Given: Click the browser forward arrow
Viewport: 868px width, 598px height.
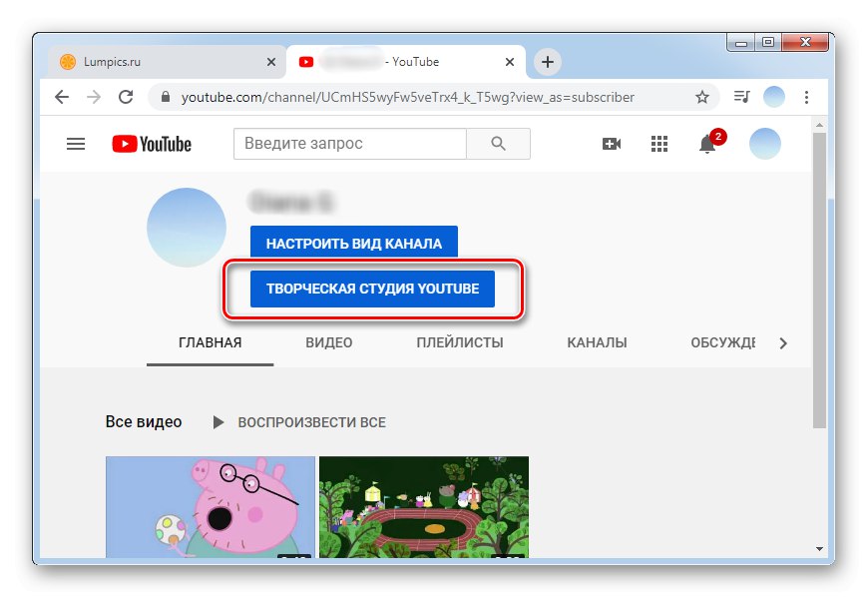Looking at the screenshot, I should point(94,98).
